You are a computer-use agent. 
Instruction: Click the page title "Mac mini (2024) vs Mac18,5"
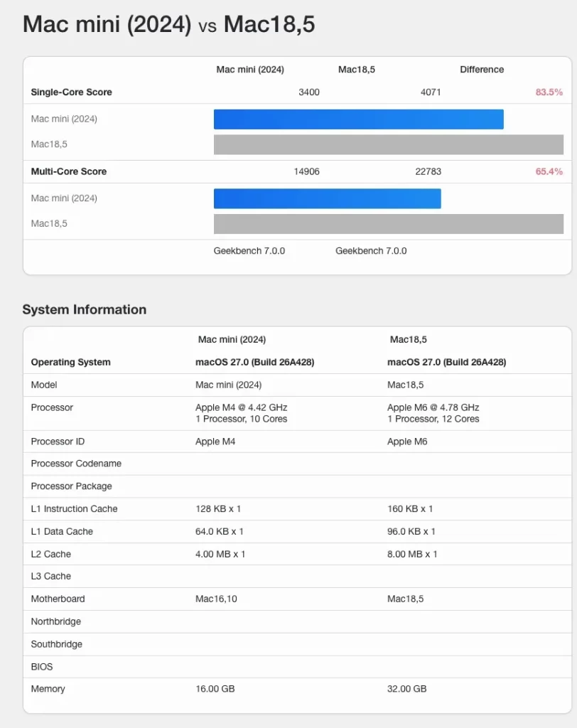pos(169,24)
